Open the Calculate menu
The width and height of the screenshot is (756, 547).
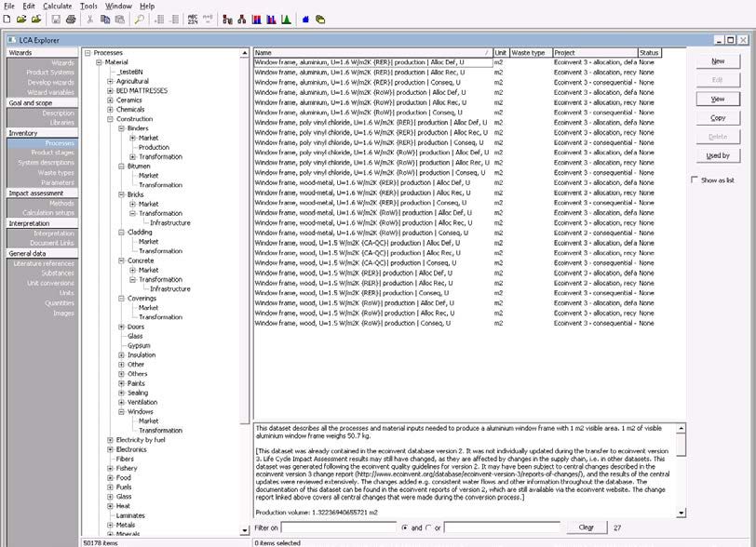click(58, 6)
